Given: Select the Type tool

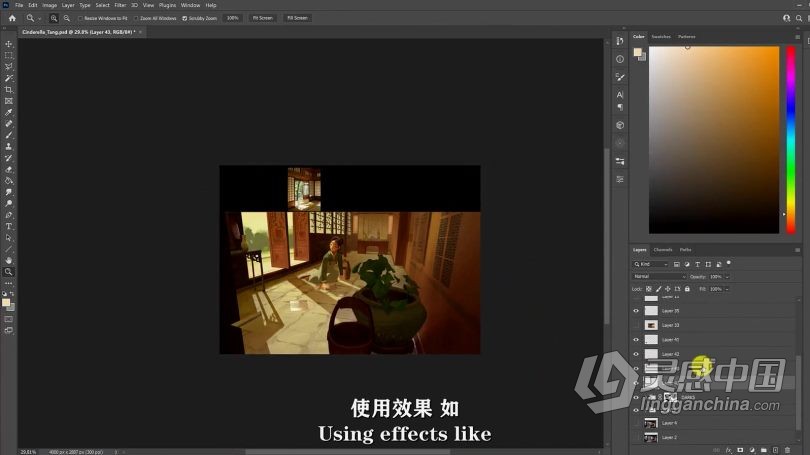Looking at the screenshot, I should coord(9,226).
